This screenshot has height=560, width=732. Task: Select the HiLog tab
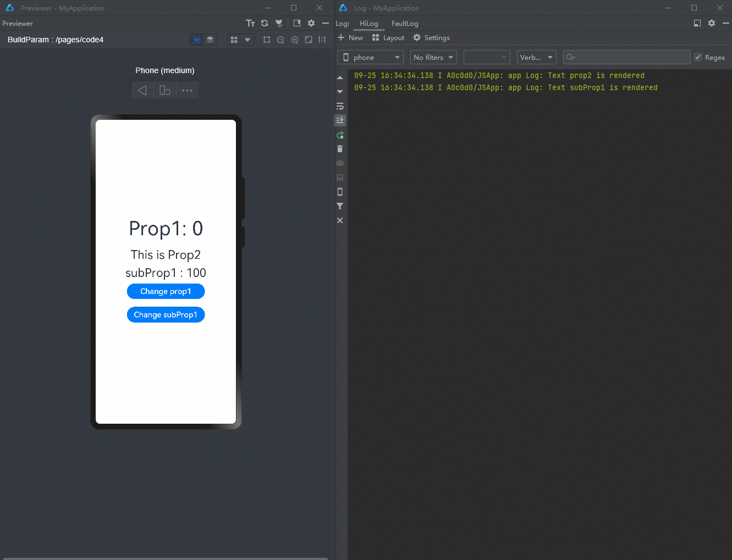[368, 24]
